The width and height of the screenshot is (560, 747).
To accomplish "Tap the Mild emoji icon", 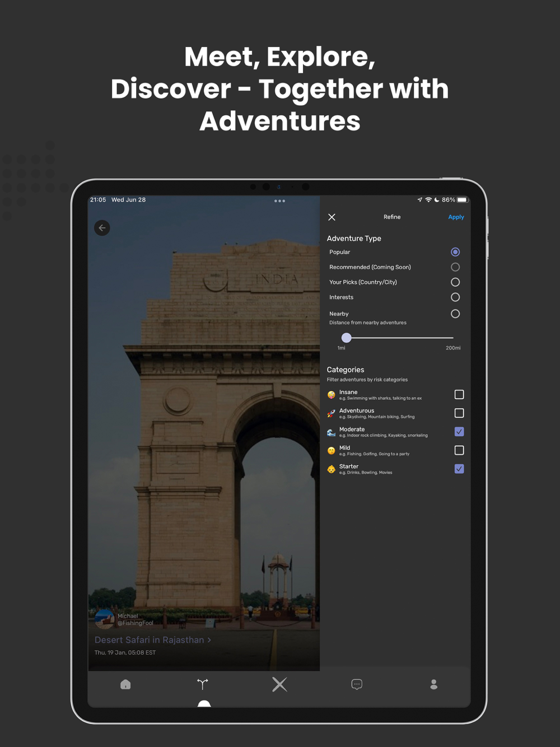I will 332,450.
